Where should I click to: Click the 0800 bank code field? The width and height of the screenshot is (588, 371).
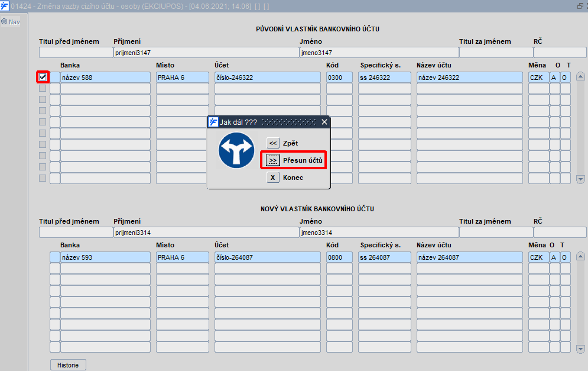[339, 257]
